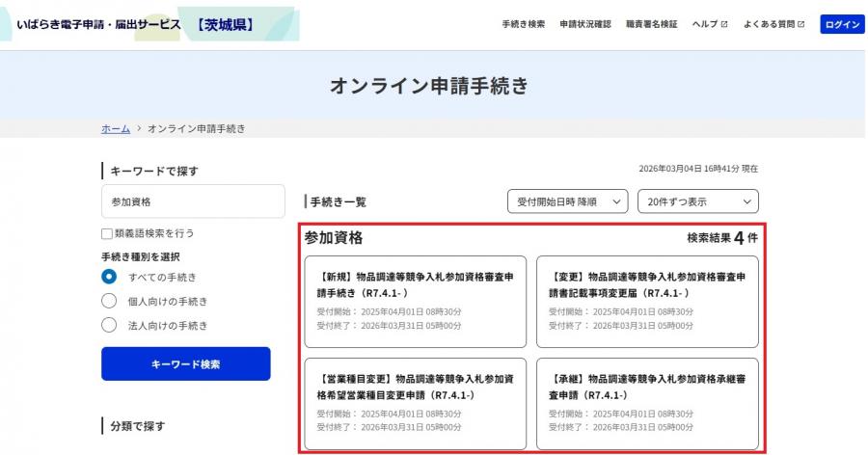The height and width of the screenshot is (455, 868).
Task: Select the 個人向けの手続き radio button
Action: click(x=110, y=302)
